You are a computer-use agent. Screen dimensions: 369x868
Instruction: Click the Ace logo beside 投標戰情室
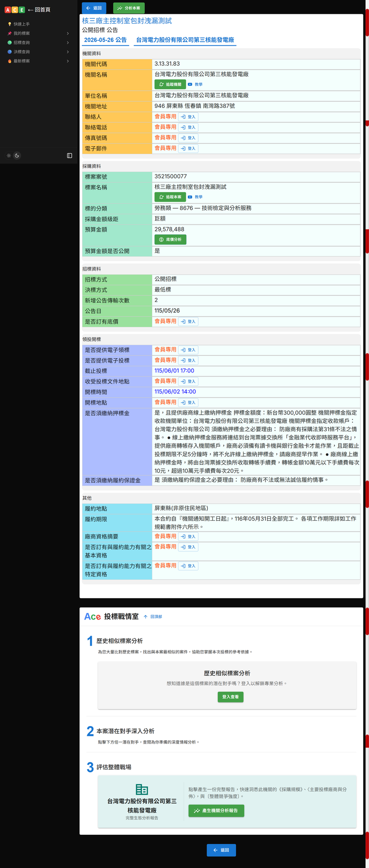coord(93,617)
